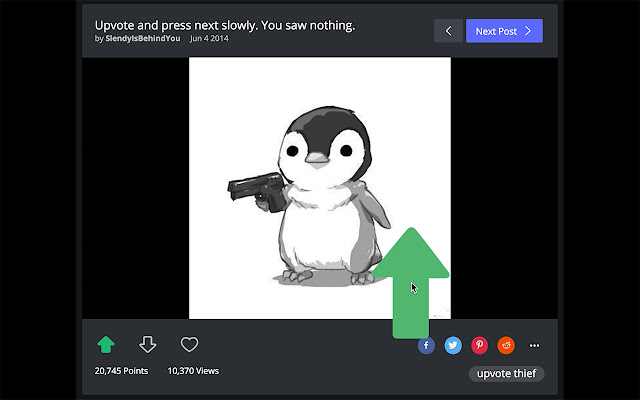Click the 20,745 Points count

[121, 371]
